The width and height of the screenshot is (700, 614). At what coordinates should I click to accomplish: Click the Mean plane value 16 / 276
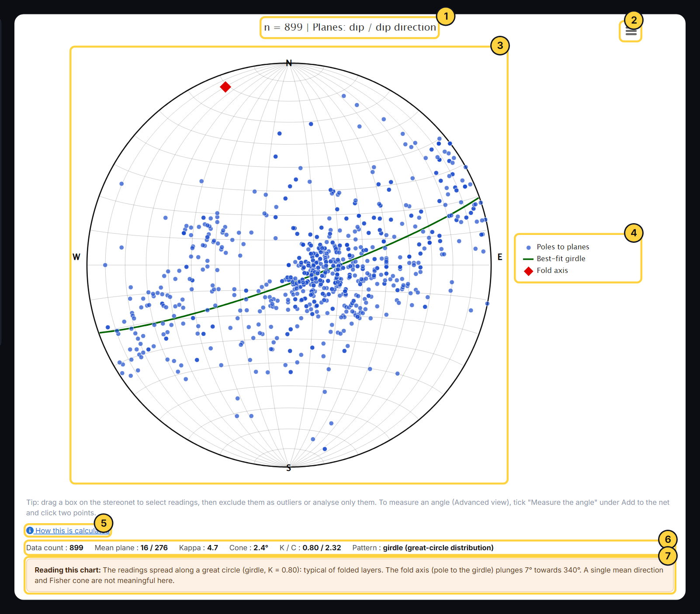[154, 548]
